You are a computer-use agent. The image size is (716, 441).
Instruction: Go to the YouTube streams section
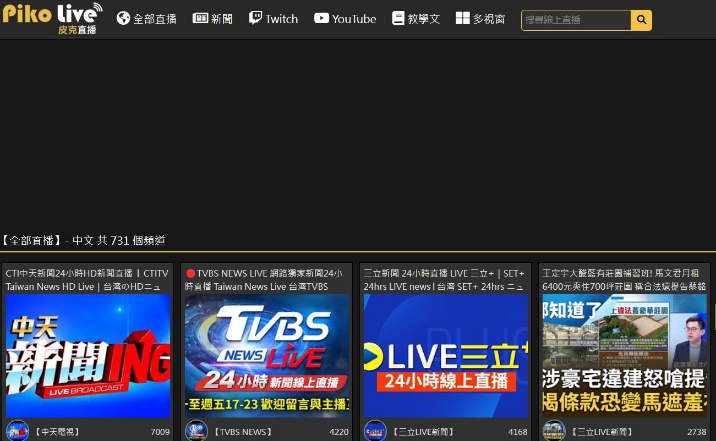[345, 19]
